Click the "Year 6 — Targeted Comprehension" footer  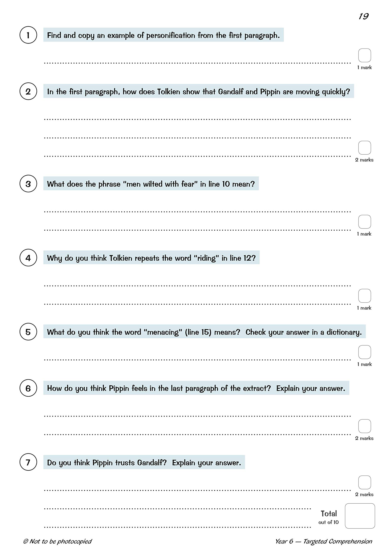click(x=323, y=541)
